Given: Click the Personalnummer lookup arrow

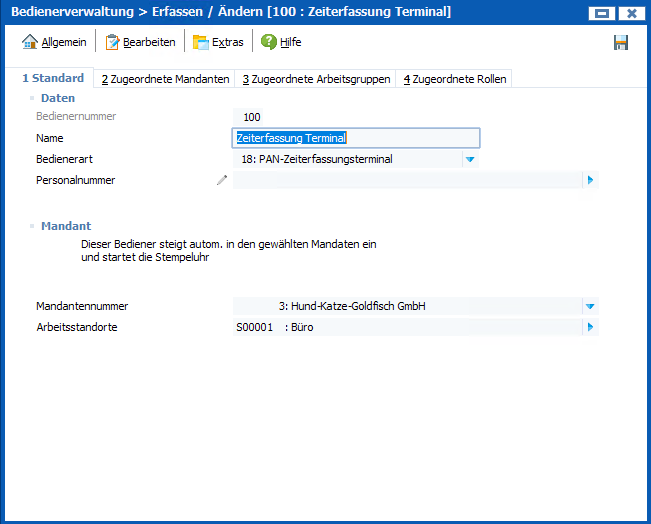Looking at the screenshot, I should pos(590,180).
